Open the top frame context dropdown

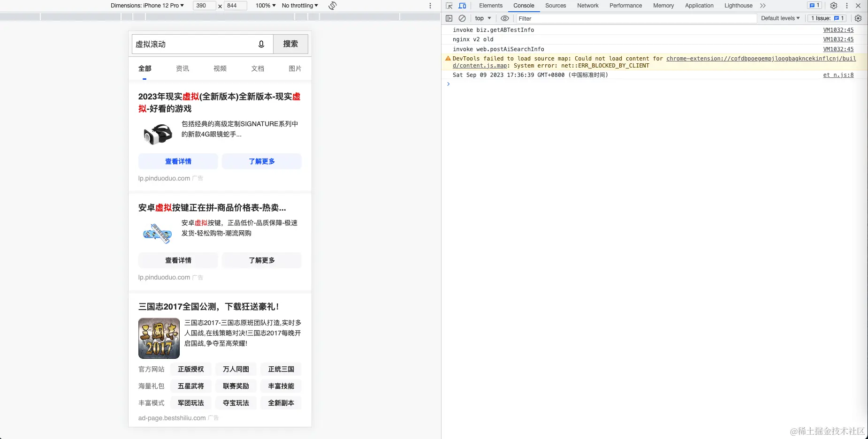coord(482,18)
